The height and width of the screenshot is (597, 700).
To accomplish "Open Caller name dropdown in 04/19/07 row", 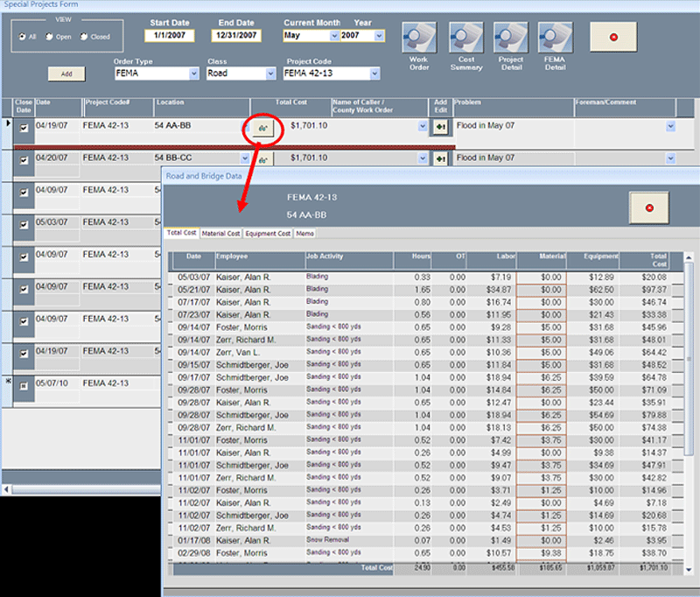I will (x=423, y=126).
